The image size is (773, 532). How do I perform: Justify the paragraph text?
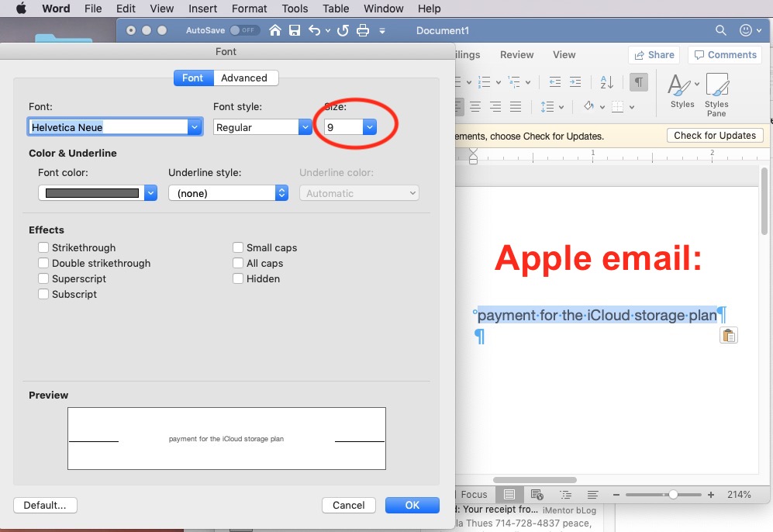click(x=516, y=106)
